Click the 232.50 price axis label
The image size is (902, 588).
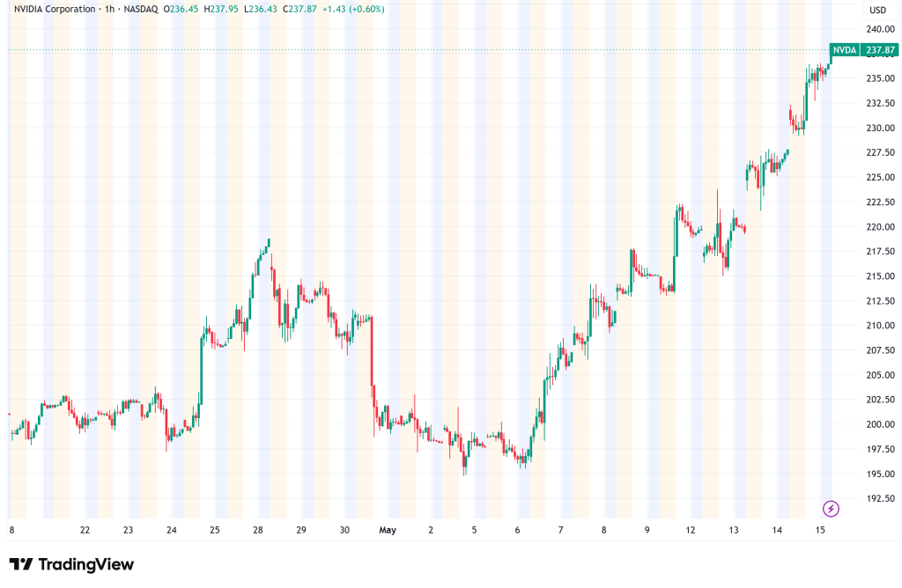(x=880, y=104)
